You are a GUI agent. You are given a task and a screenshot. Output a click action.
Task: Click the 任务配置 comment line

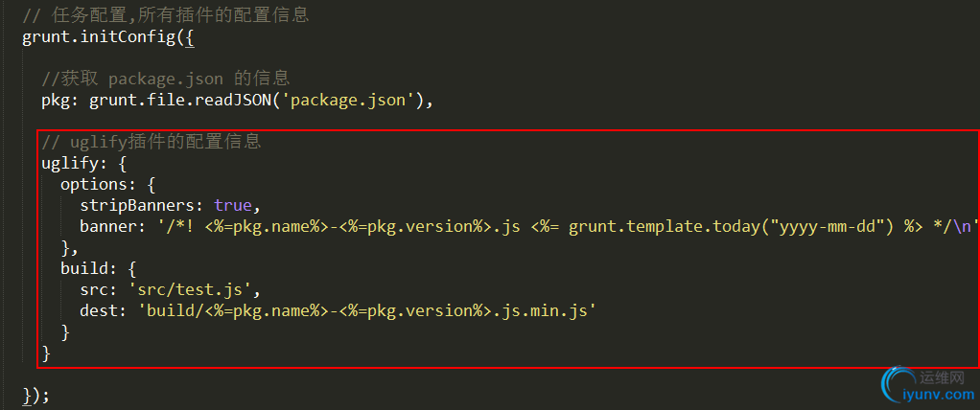tap(165, 15)
